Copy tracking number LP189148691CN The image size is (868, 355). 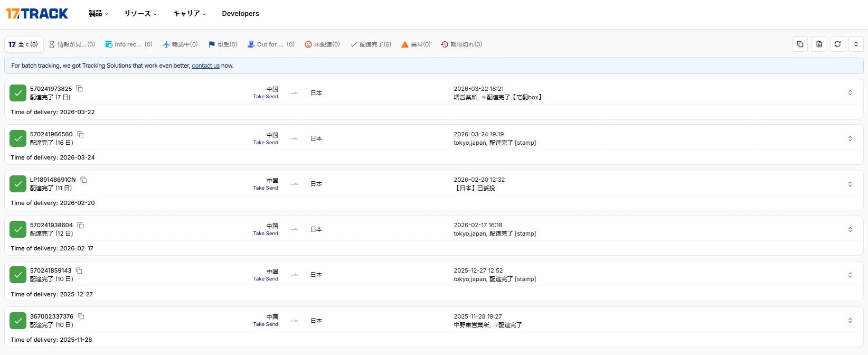click(83, 180)
